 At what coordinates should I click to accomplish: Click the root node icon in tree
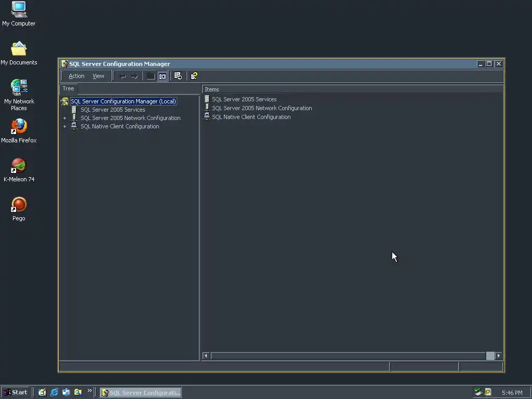64,101
